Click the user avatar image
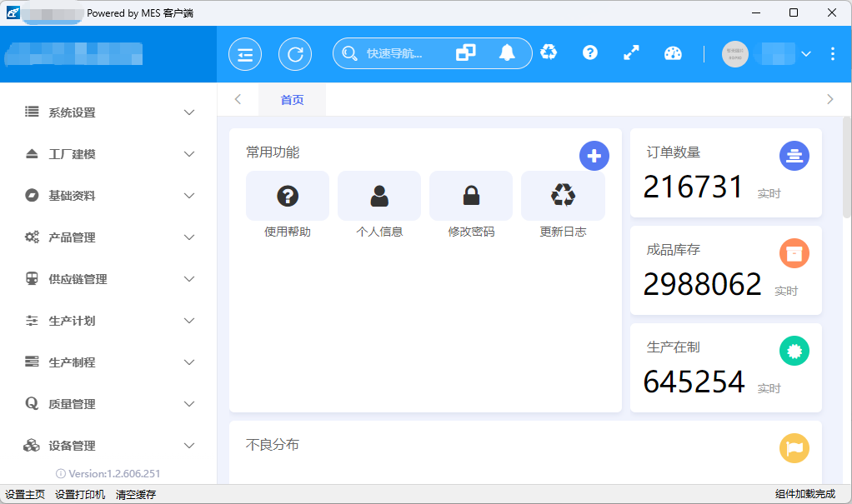The width and height of the screenshot is (852, 504). coord(735,54)
